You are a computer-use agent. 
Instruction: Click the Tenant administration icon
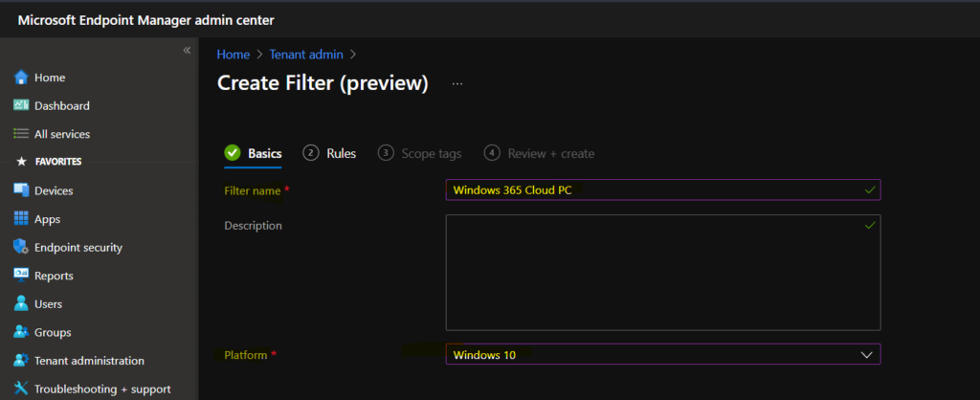point(21,361)
